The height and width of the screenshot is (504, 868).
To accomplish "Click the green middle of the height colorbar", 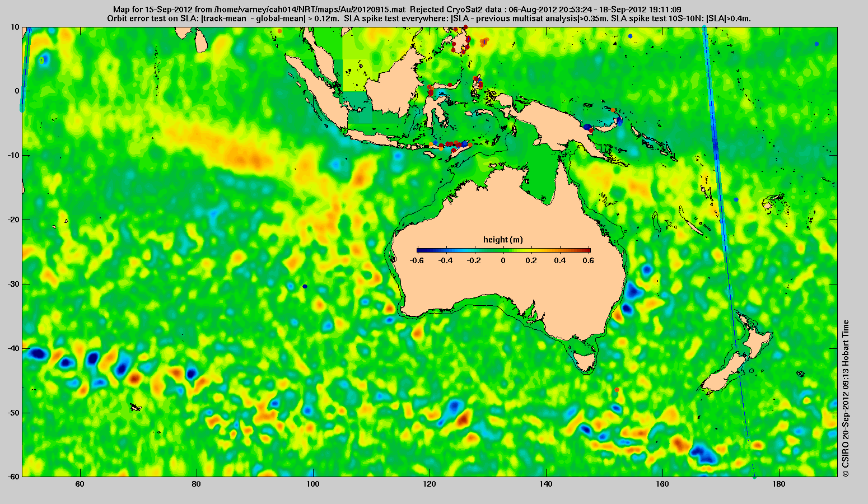I will point(503,250).
